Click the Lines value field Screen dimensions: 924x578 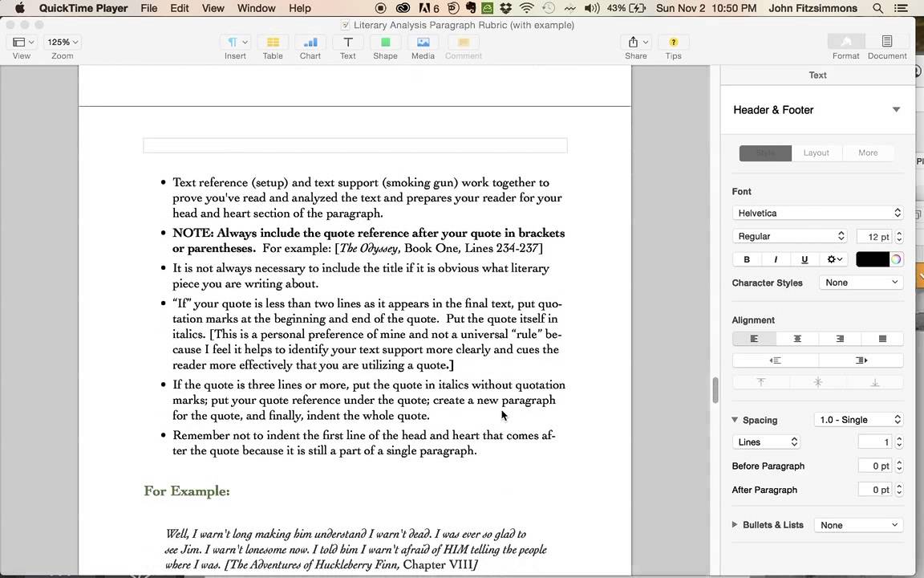click(875, 442)
